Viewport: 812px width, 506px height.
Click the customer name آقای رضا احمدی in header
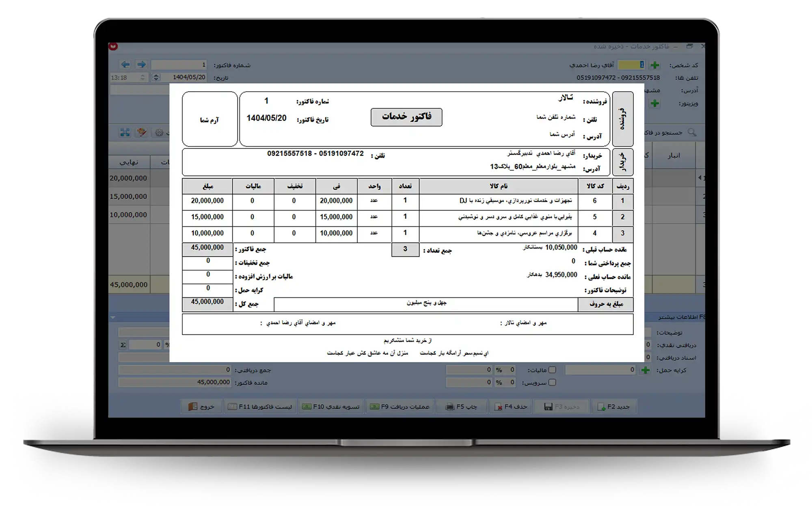coord(592,65)
